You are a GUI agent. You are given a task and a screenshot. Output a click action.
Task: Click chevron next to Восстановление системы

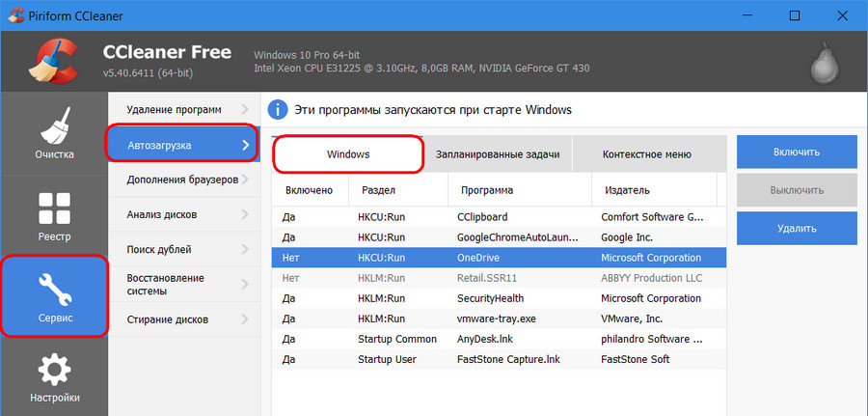(245, 284)
